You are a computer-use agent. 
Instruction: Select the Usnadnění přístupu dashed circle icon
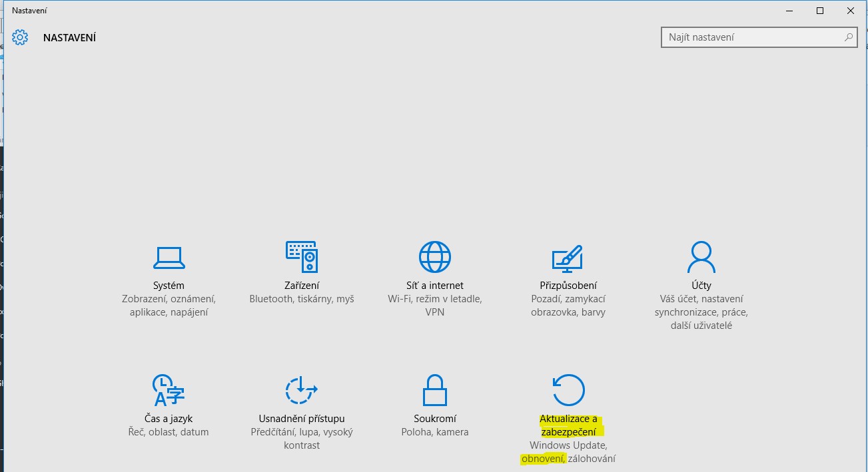pos(301,390)
